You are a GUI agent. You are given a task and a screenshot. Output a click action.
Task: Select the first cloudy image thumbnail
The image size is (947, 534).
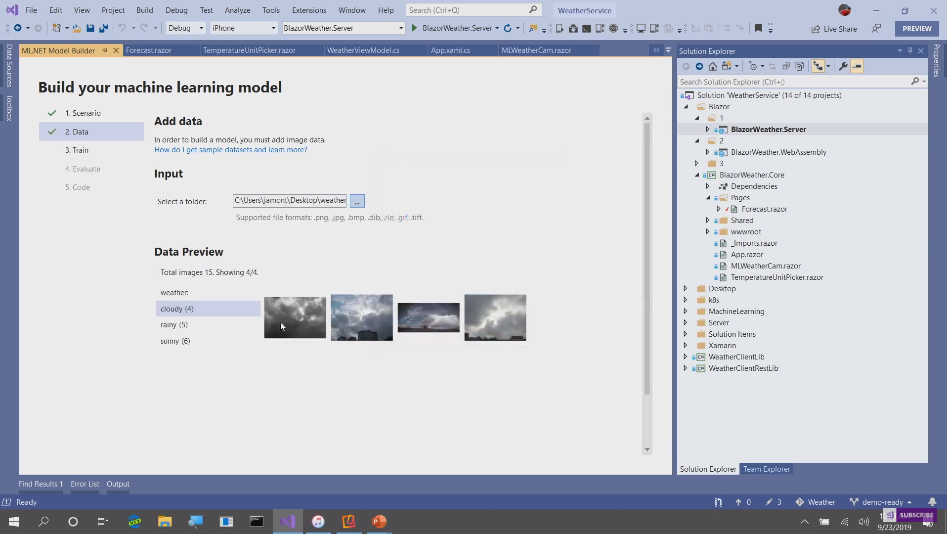coord(294,317)
